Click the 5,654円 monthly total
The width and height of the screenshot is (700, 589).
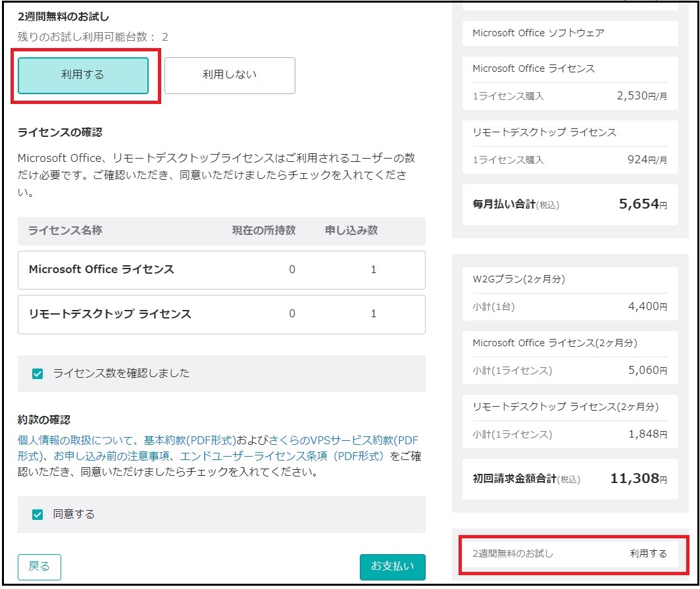click(642, 205)
